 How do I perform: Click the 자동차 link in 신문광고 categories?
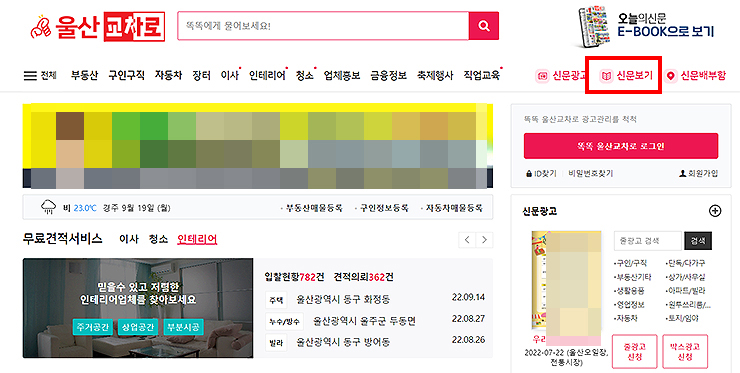tap(626, 319)
